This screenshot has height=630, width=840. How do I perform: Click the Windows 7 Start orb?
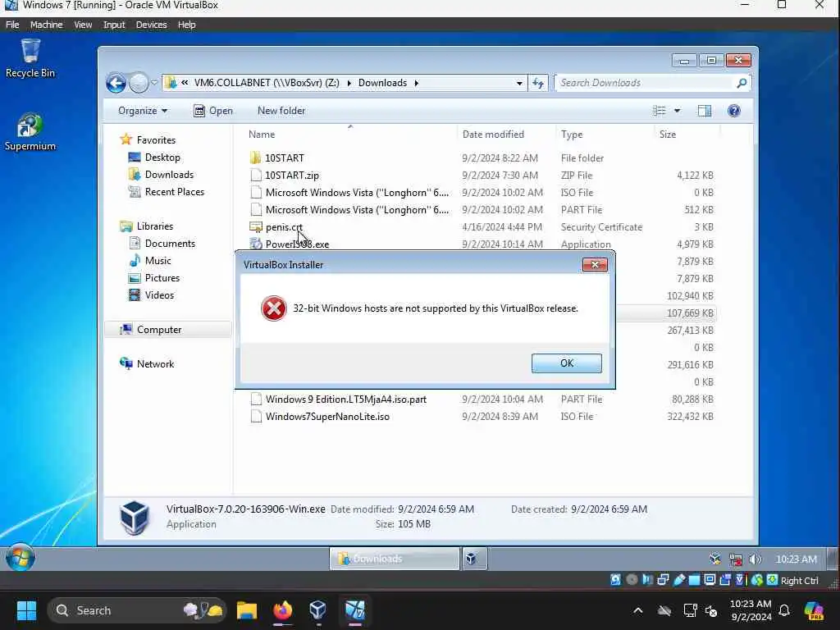(21, 559)
